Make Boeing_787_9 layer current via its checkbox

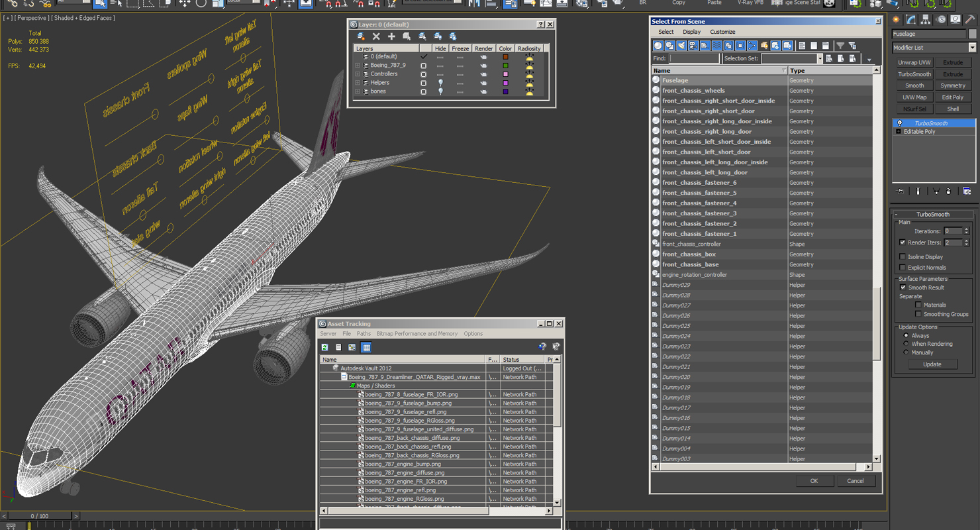pos(424,66)
